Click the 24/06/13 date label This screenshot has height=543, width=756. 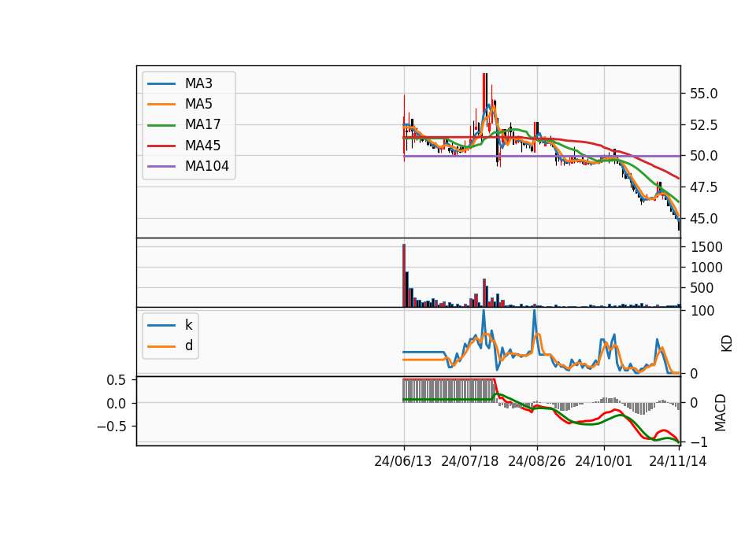tap(402, 462)
